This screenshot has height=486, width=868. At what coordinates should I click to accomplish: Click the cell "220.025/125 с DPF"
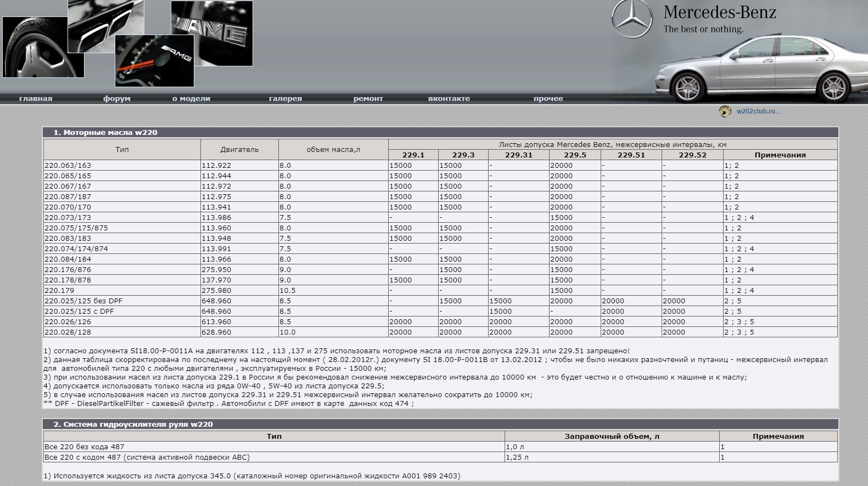pos(122,312)
